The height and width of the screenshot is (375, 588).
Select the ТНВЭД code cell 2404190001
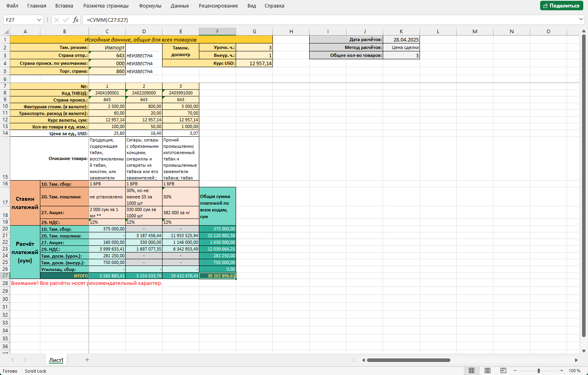pyautogui.click(x=107, y=93)
